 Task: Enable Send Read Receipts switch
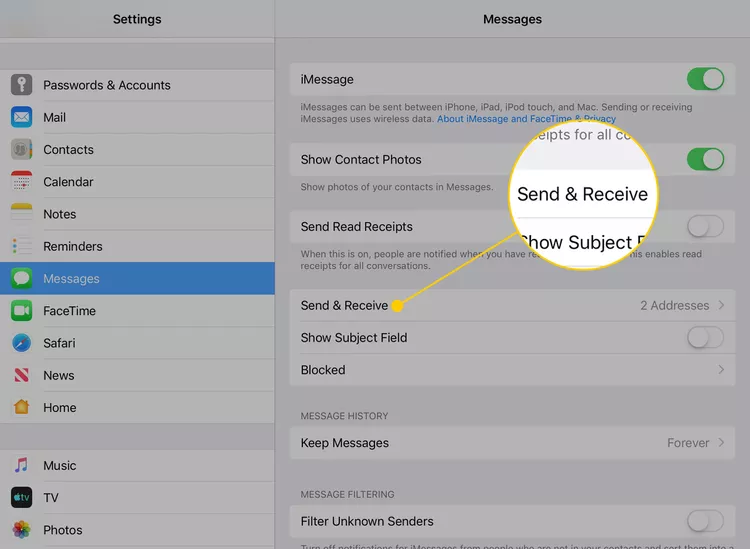705,226
